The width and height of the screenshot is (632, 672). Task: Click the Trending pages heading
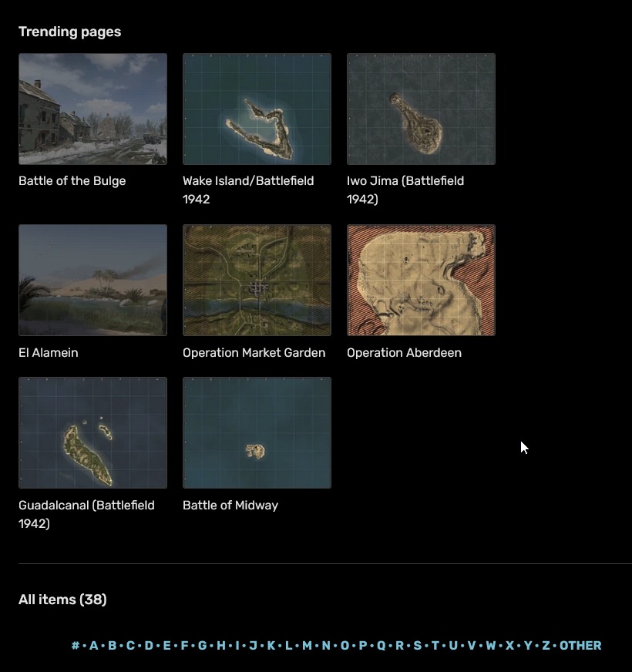click(x=70, y=32)
